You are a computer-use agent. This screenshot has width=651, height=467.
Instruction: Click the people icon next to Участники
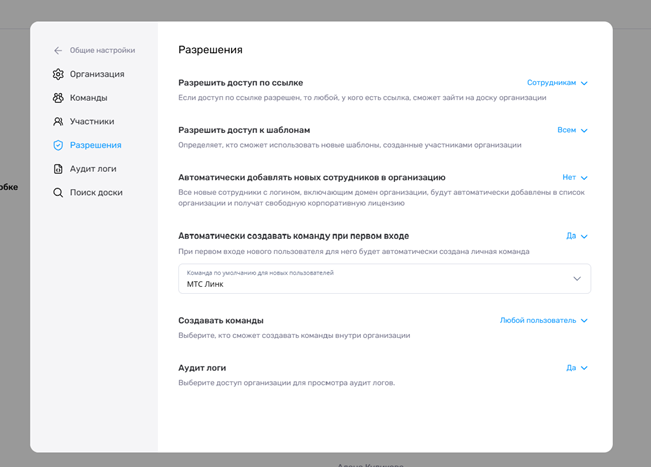(58, 121)
